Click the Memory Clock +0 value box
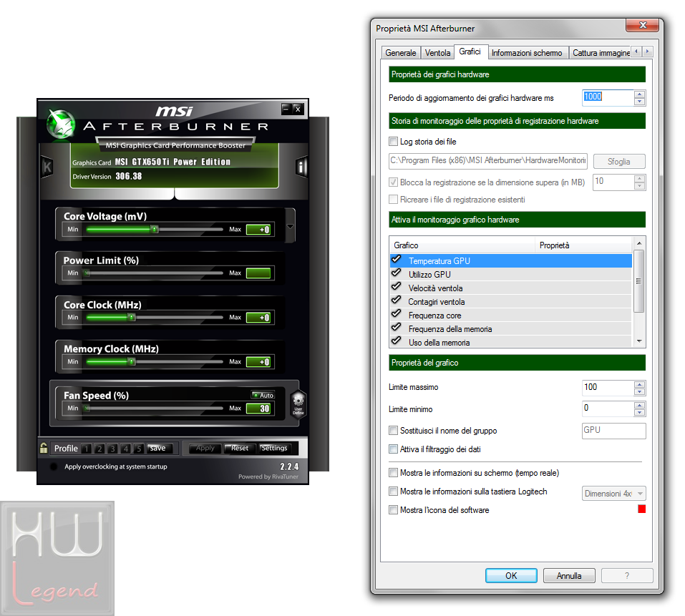 [258, 362]
